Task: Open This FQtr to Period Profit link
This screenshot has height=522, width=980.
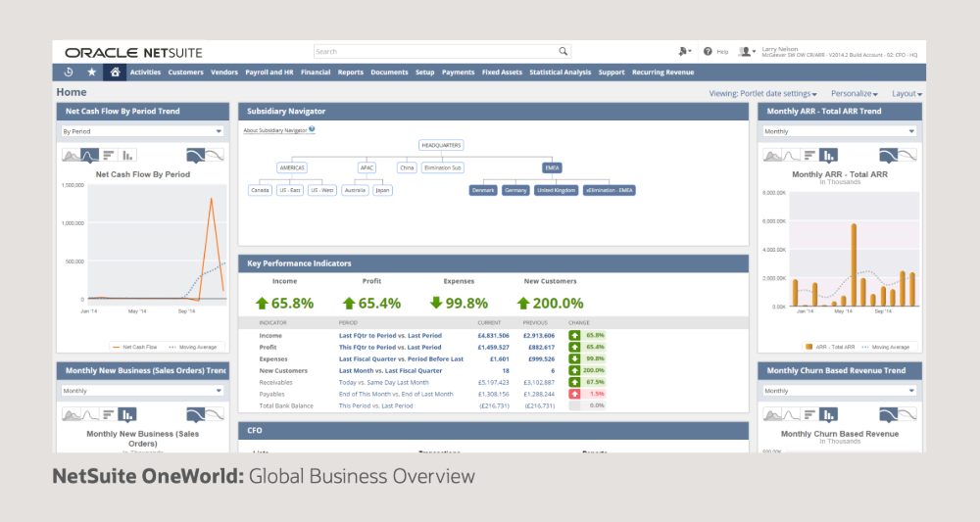Action: click(390, 347)
